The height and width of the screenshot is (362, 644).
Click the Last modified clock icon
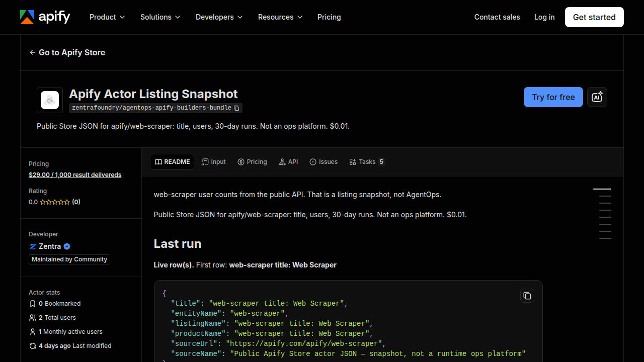tap(33, 346)
